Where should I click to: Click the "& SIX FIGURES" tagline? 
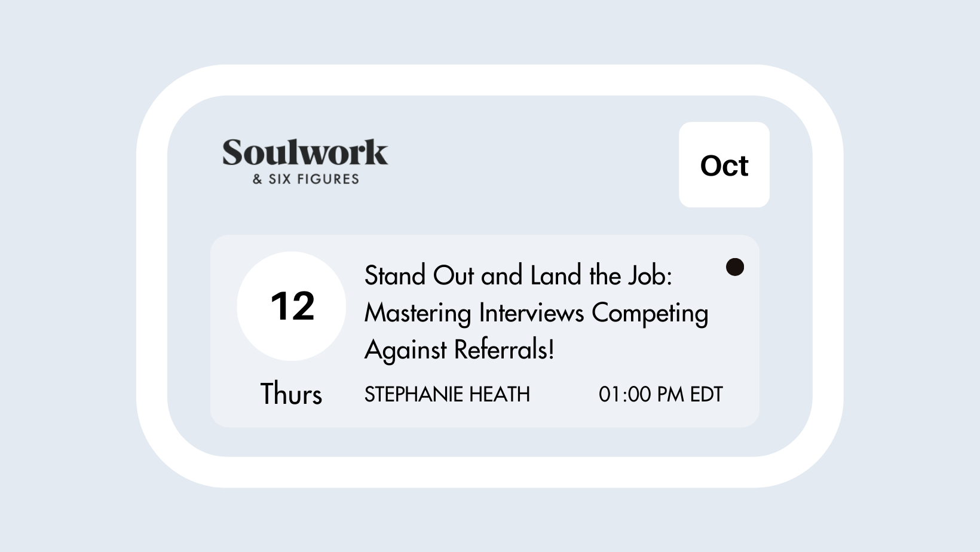(x=305, y=179)
